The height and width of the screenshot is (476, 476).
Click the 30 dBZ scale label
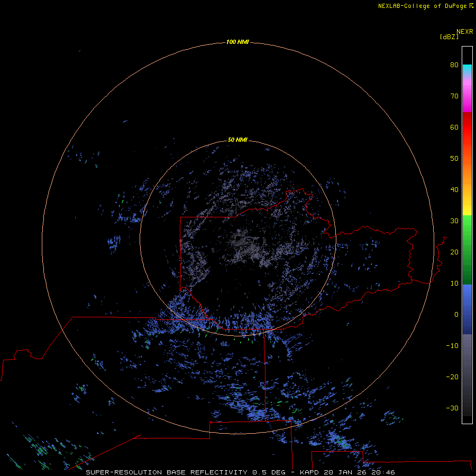pos(454,221)
